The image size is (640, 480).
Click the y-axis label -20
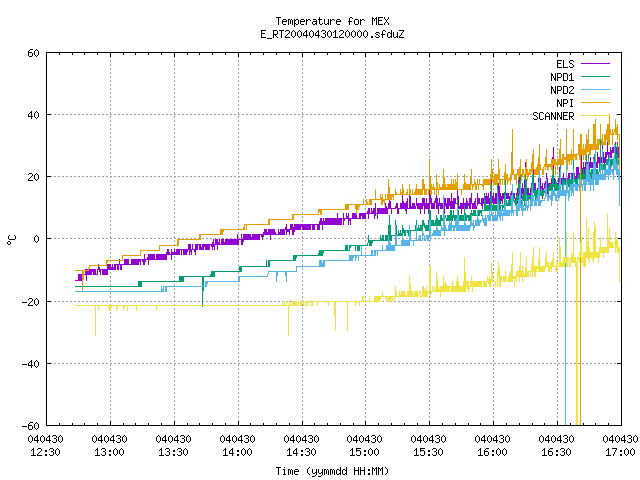31,302
